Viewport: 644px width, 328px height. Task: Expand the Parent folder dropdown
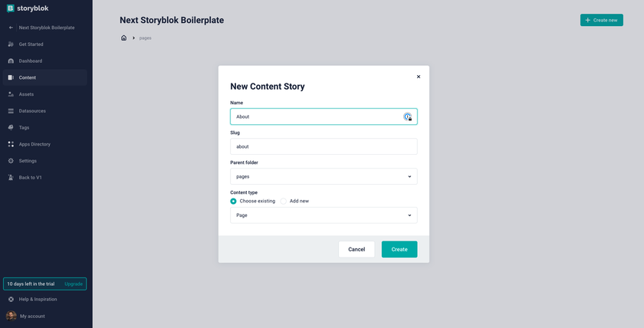[324, 176]
